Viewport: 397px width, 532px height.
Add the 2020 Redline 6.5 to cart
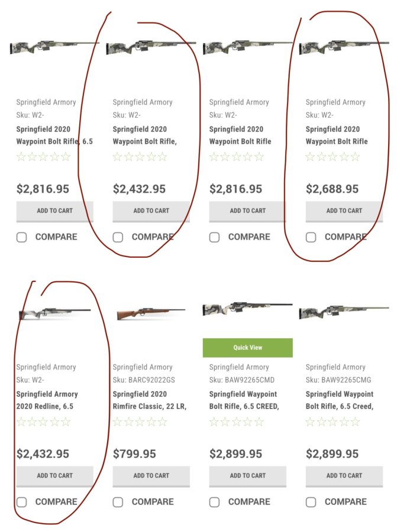[54, 476]
